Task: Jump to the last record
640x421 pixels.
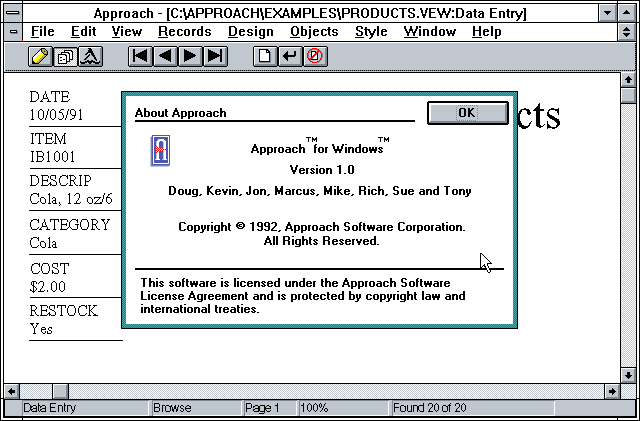Action: [x=215, y=56]
